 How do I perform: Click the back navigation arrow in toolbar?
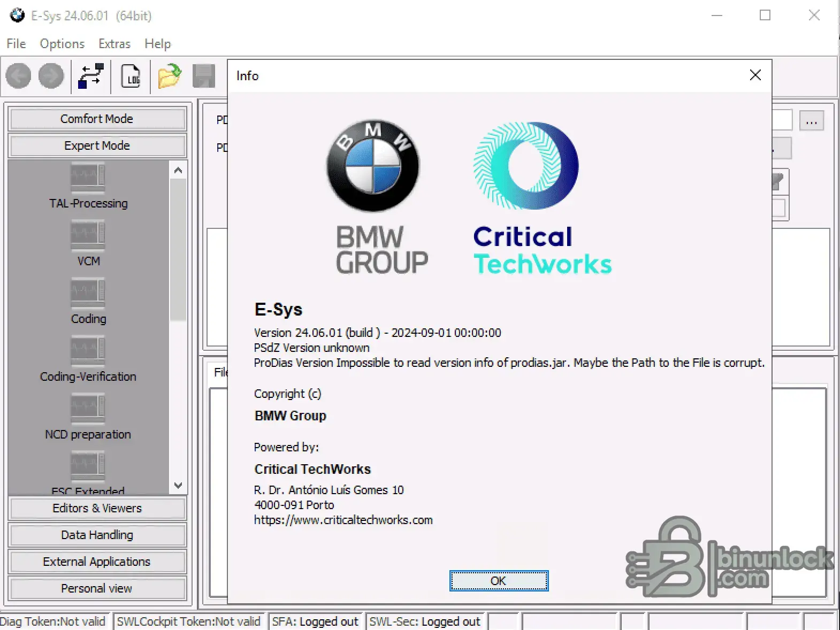click(x=18, y=76)
